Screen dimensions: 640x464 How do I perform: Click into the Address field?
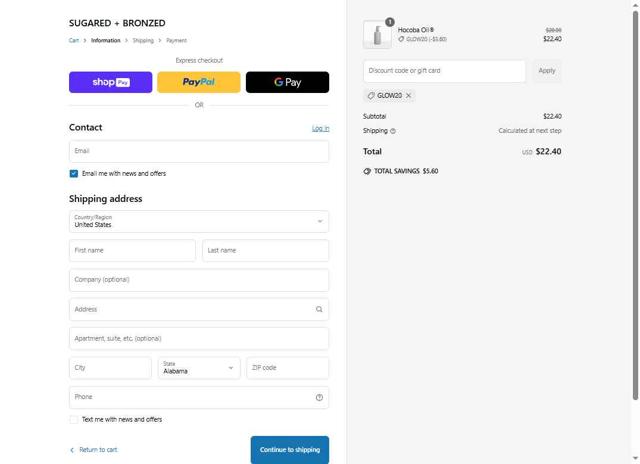click(x=199, y=309)
